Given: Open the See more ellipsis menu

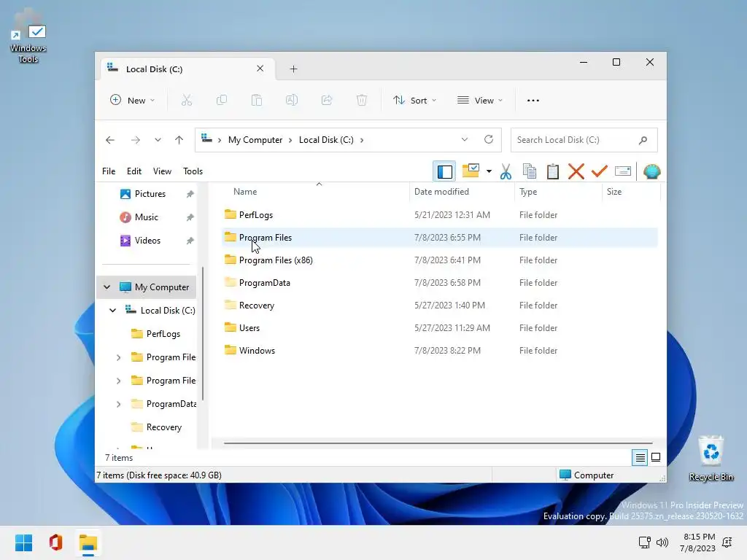Looking at the screenshot, I should coord(533,101).
